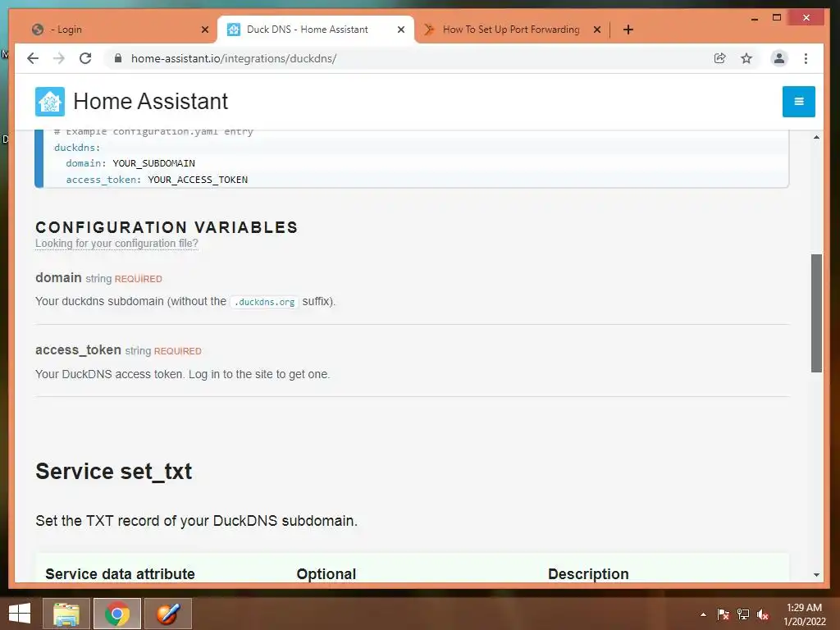Share this page icon
The width and height of the screenshot is (840, 630).
(720, 58)
